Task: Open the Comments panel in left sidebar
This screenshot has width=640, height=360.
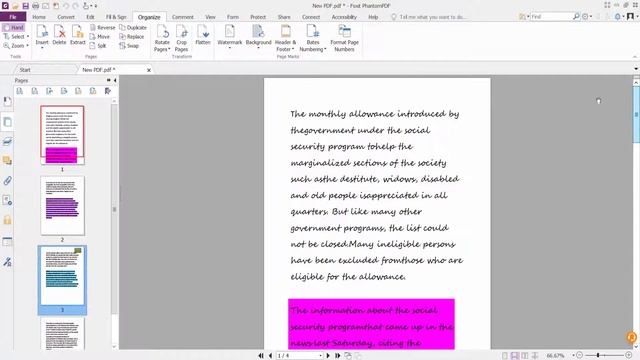Action: [7, 160]
